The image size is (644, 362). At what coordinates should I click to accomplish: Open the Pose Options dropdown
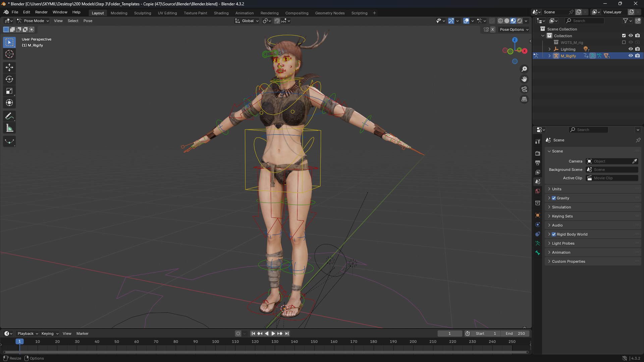(514, 29)
